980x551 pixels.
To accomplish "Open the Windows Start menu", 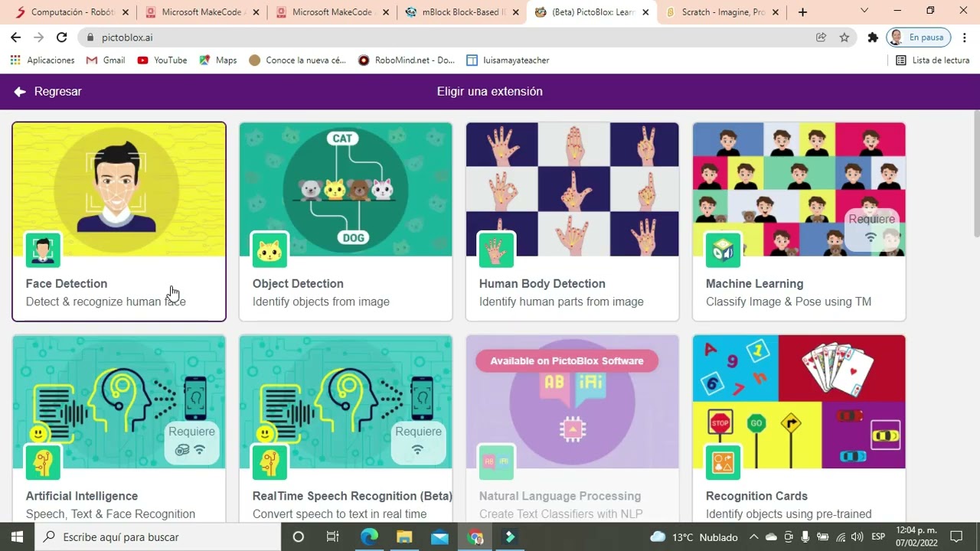I will pos(17,536).
